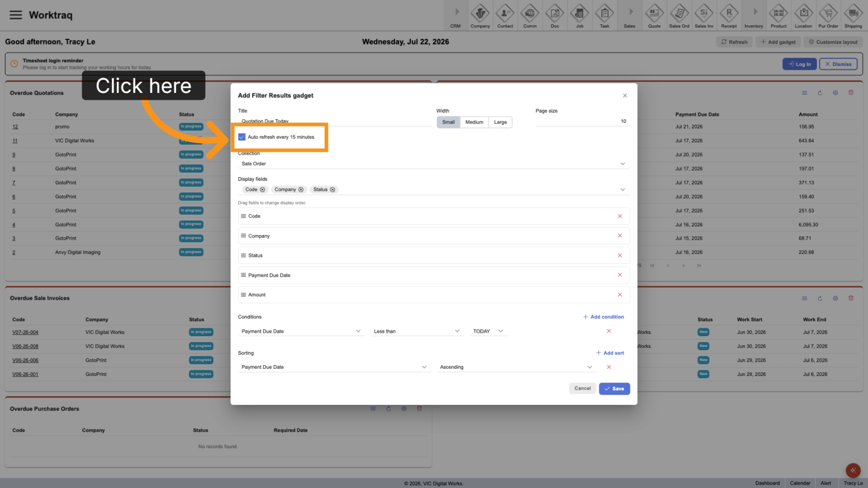Delete the Payment Due Date condition
Image resolution: width=868 pixels, height=488 pixels.
(609, 331)
